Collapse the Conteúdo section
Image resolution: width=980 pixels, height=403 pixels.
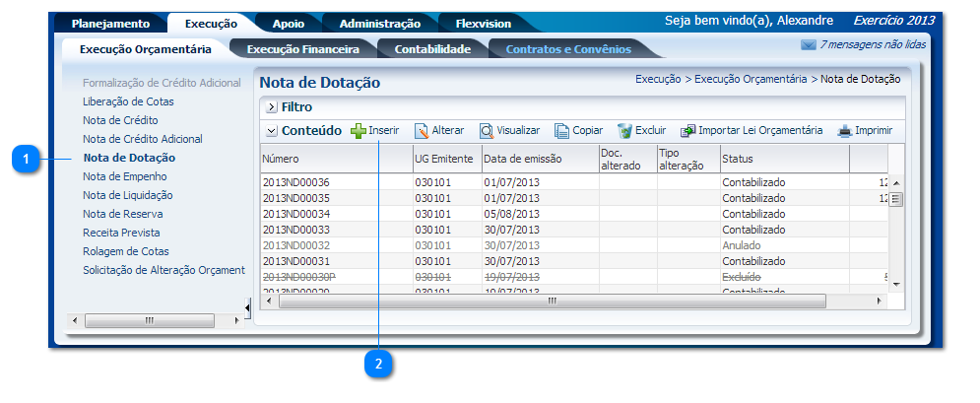(271, 131)
